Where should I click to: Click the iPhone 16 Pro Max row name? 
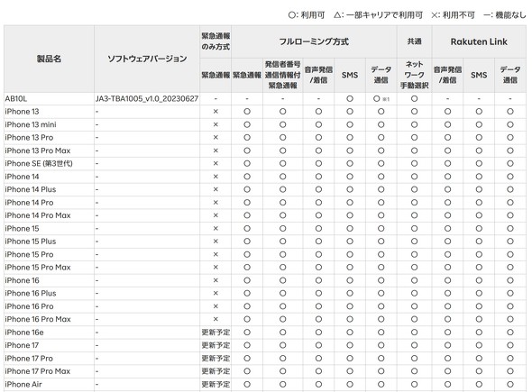pyautogui.click(x=38, y=319)
